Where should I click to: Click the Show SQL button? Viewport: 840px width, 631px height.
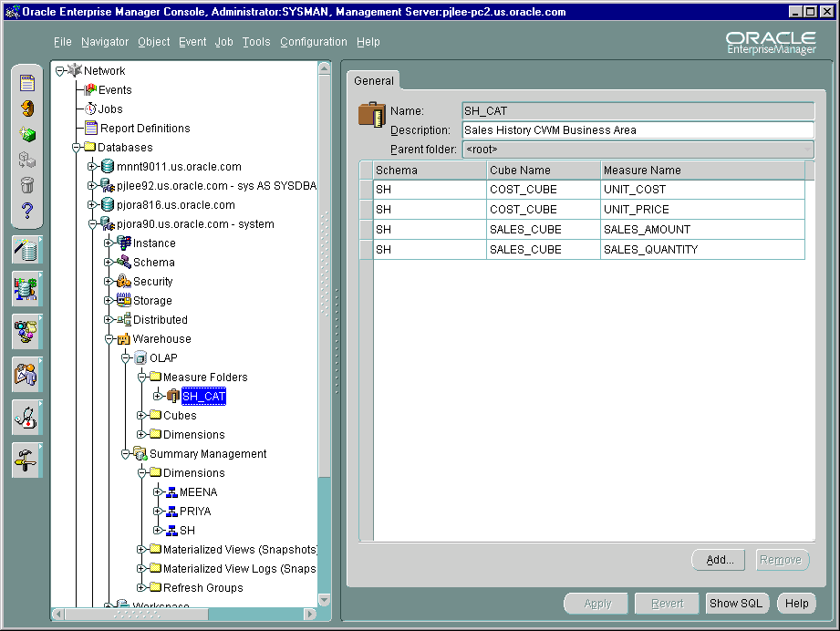(737, 604)
